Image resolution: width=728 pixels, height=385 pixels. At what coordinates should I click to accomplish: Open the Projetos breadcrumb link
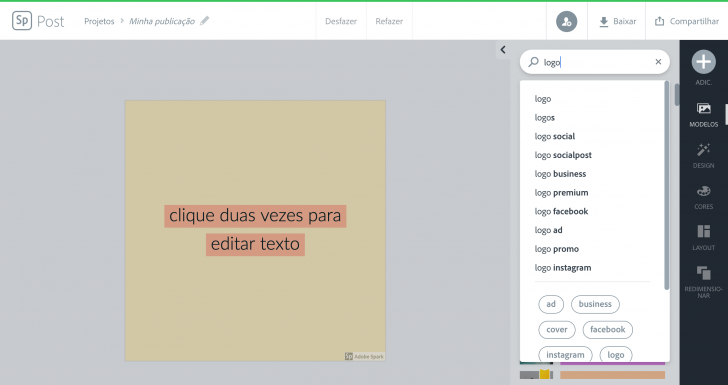[99, 21]
